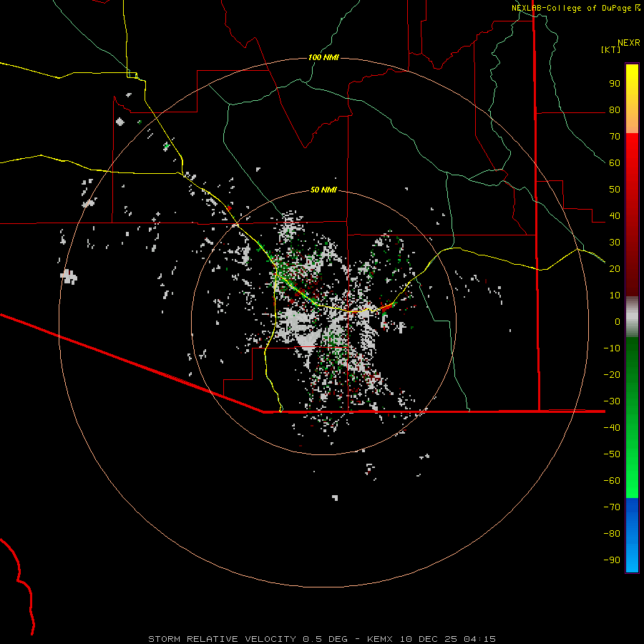Click the 30 value on velocity scale

point(615,243)
